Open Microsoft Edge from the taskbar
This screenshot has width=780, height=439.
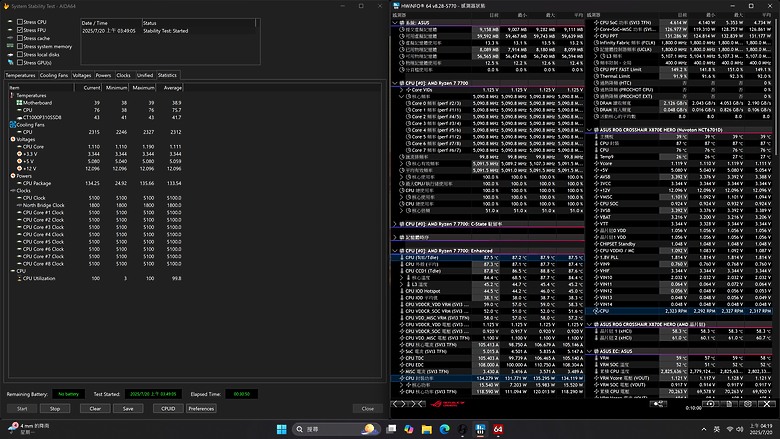tap(445, 429)
